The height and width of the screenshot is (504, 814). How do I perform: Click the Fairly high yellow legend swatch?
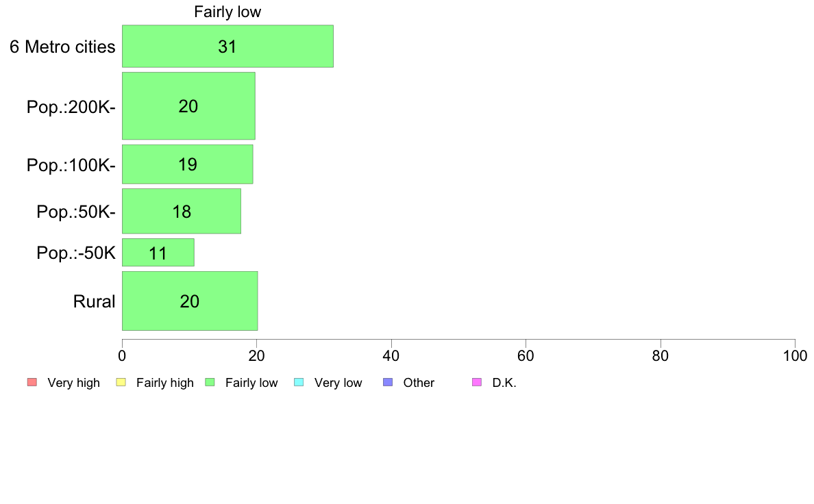(121, 383)
